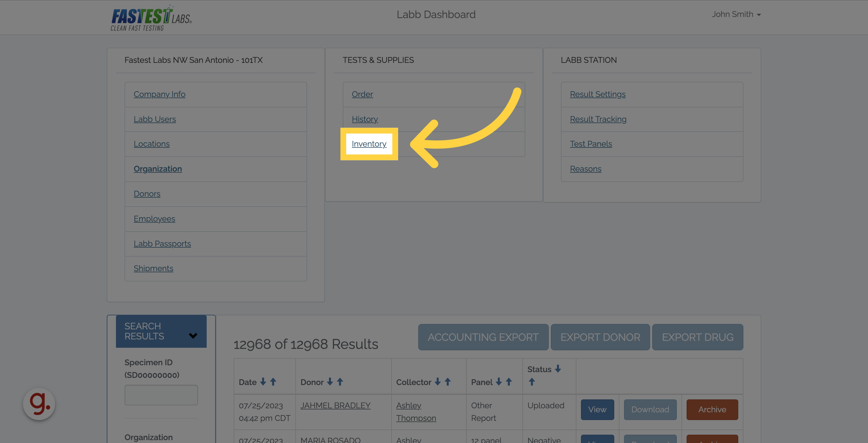
Task: Open John Smith user dropdown
Action: coord(736,14)
